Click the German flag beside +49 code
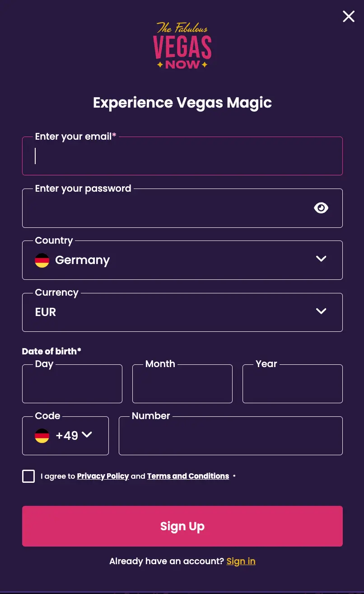This screenshot has width=364, height=594. click(42, 436)
